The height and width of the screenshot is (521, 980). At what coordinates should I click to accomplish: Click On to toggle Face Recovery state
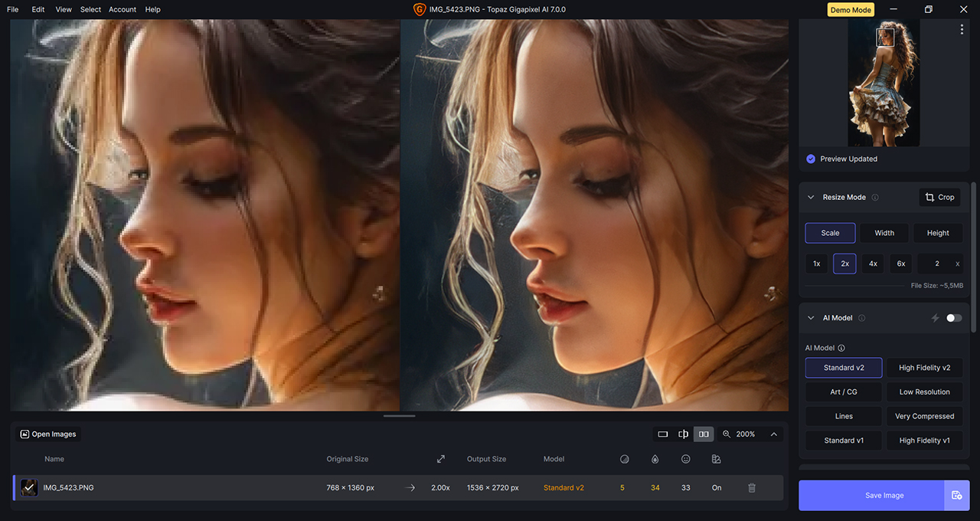(x=716, y=487)
